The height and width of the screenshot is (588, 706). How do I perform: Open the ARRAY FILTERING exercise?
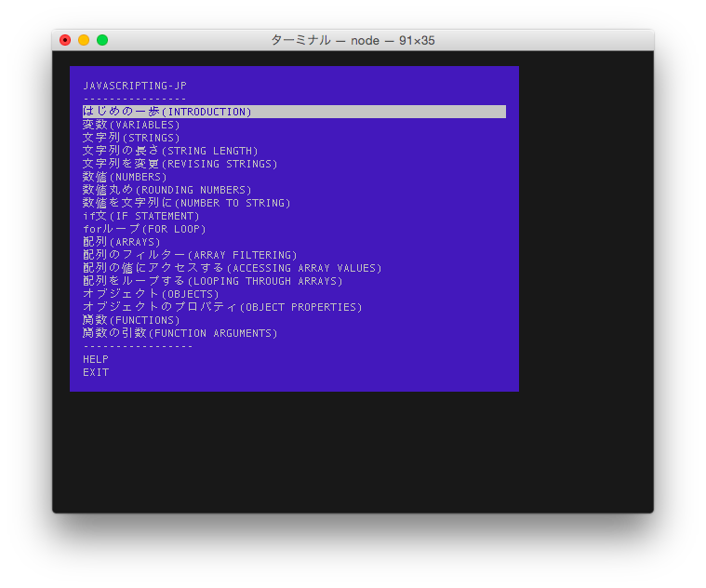[x=190, y=255]
